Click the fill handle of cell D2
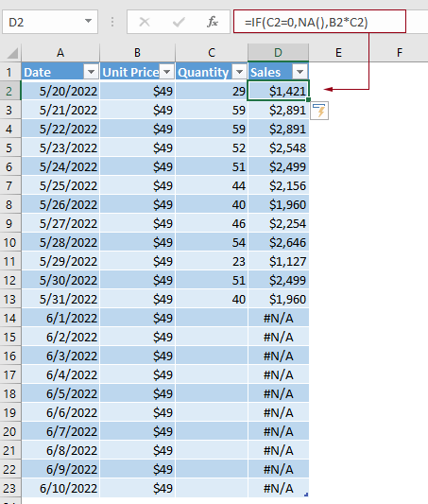This screenshot has width=428, height=504. [x=308, y=100]
